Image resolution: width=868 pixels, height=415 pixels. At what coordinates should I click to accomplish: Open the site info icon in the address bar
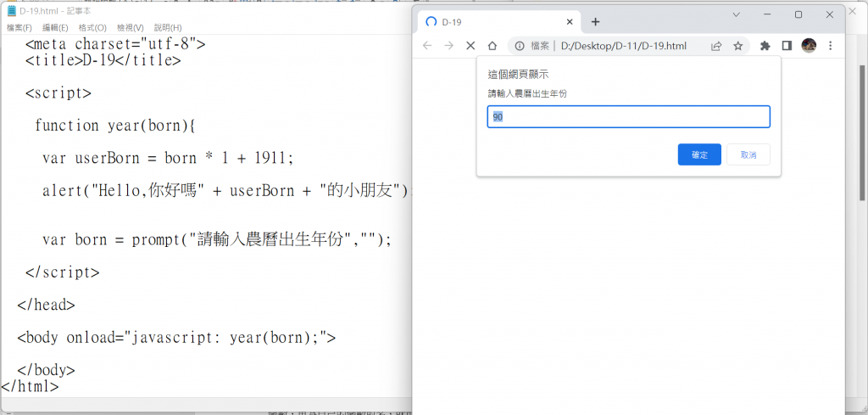[520, 46]
